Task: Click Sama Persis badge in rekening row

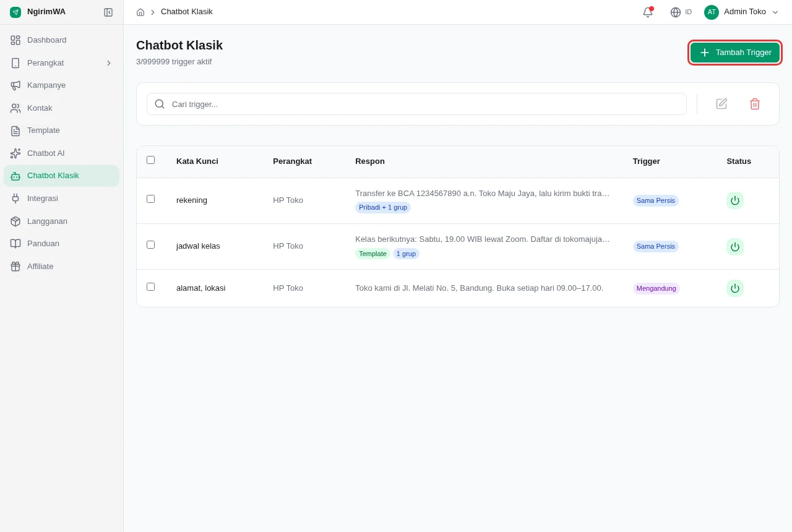Action: click(655, 200)
